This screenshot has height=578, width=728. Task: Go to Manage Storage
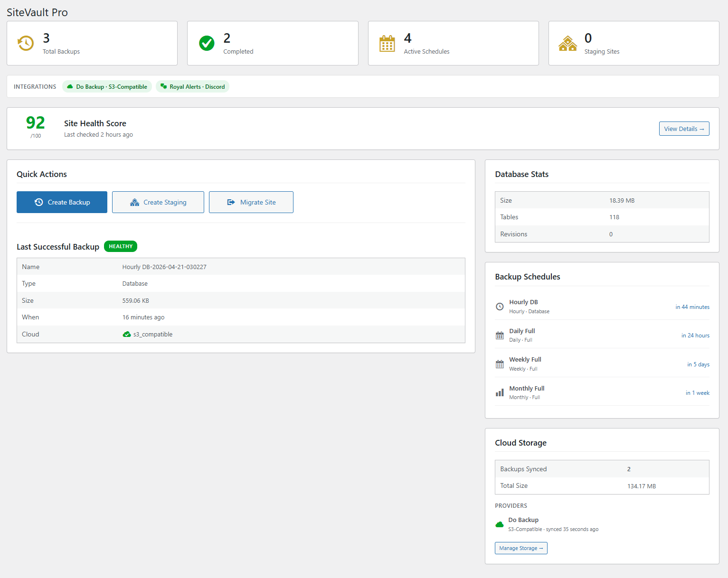pos(521,548)
